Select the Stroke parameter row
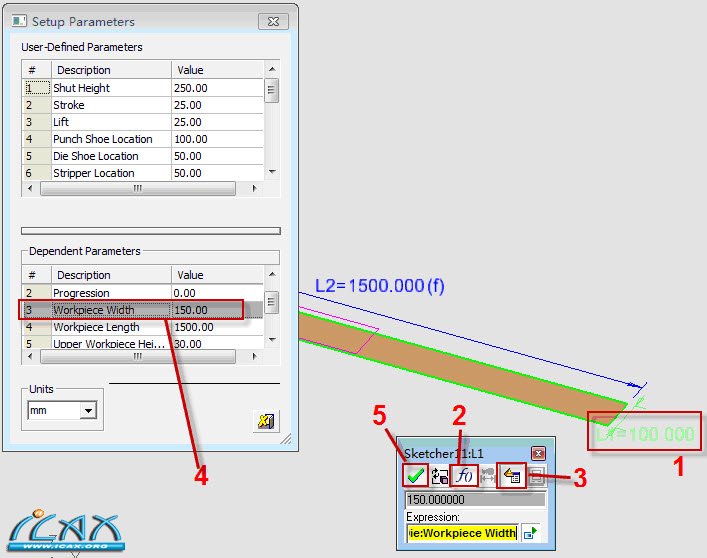Viewport: 707px width, 558px height. [142, 105]
